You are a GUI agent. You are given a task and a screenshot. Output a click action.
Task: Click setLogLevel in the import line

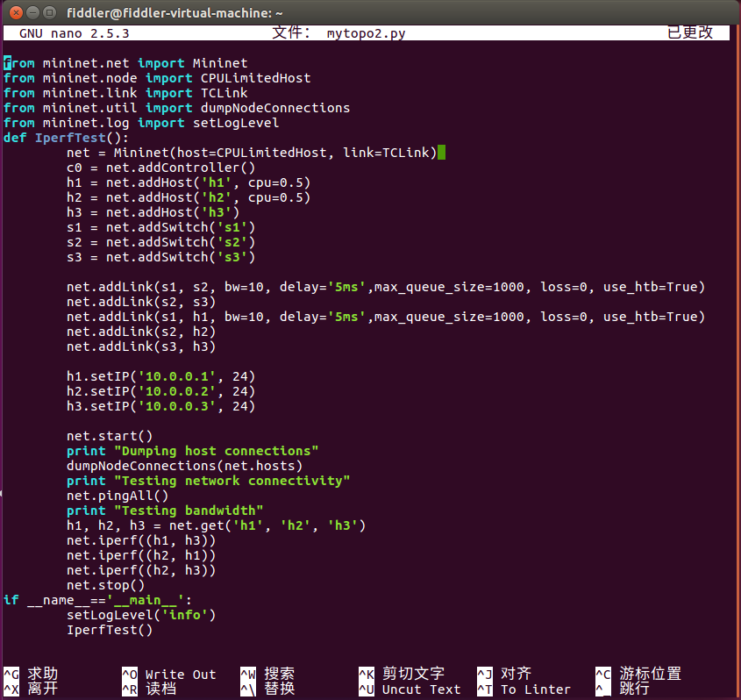tap(236, 123)
